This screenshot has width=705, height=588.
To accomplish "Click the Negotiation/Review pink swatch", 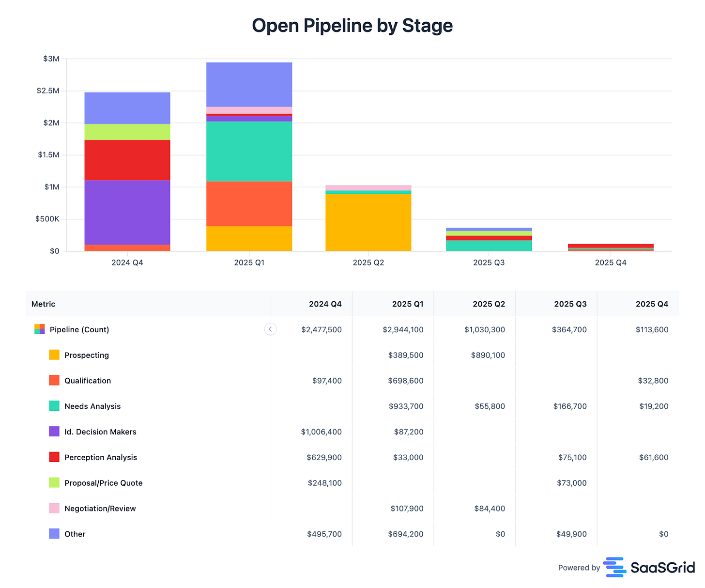I will point(54,508).
